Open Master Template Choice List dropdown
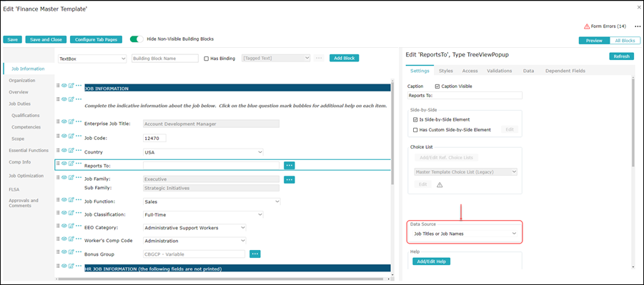 [465, 171]
